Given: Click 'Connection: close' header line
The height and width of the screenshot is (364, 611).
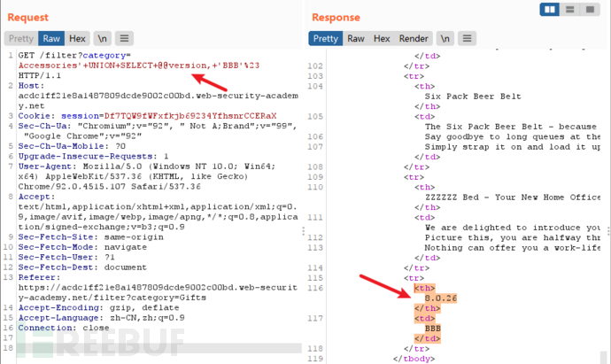Looking at the screenshot, I should [64, 328].
